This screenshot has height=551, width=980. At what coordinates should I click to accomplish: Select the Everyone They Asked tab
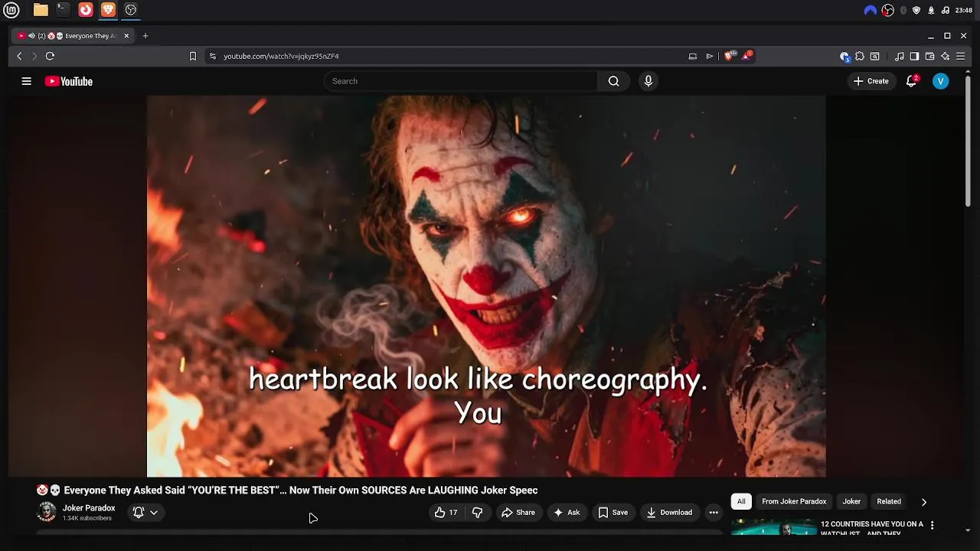click(x=74, y=36)
